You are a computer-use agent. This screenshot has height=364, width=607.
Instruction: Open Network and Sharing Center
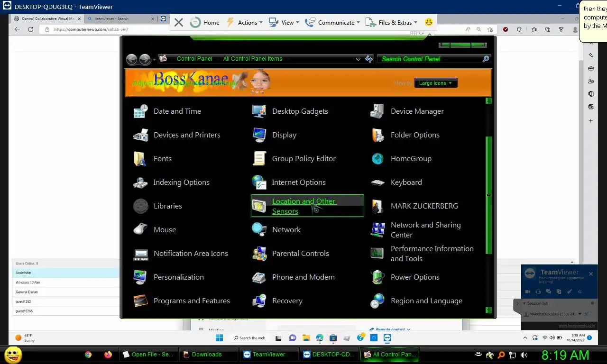pyautogui.click(x=416, y=230)
